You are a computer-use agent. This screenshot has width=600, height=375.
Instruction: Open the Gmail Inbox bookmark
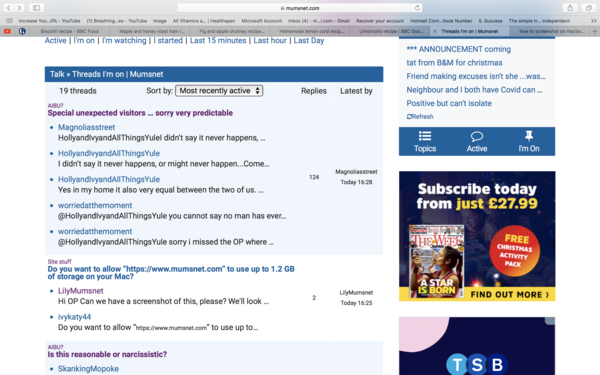[x=319, y=21]
